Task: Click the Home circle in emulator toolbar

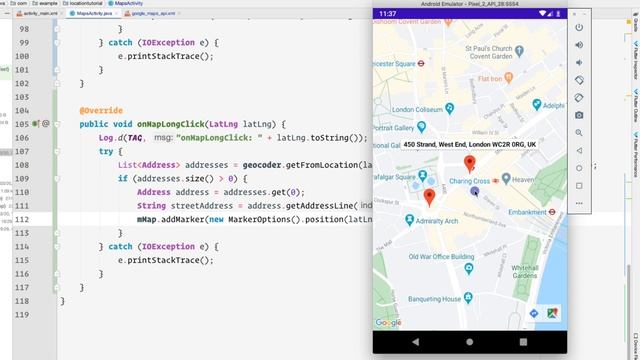Action: pyautogui.click(x=579, y=168)
